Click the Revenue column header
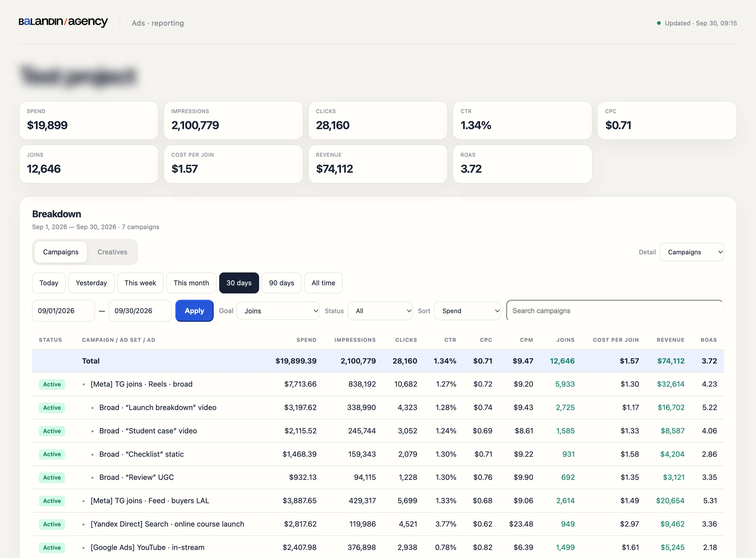 pyautogui.click(x=671, y=340)
